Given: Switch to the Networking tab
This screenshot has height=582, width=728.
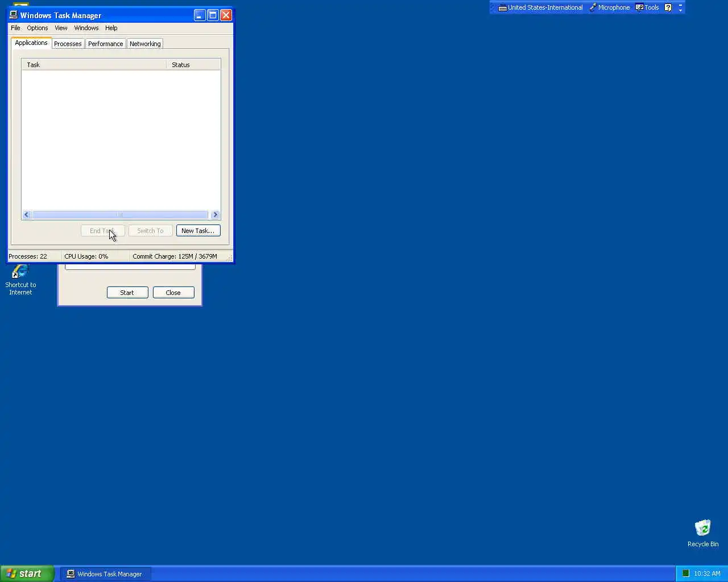Looking at the screenshot, I should 145,44.
